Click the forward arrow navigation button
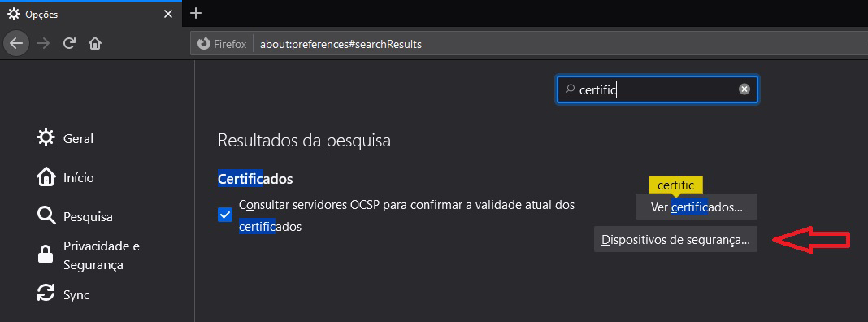 (42, 43)
